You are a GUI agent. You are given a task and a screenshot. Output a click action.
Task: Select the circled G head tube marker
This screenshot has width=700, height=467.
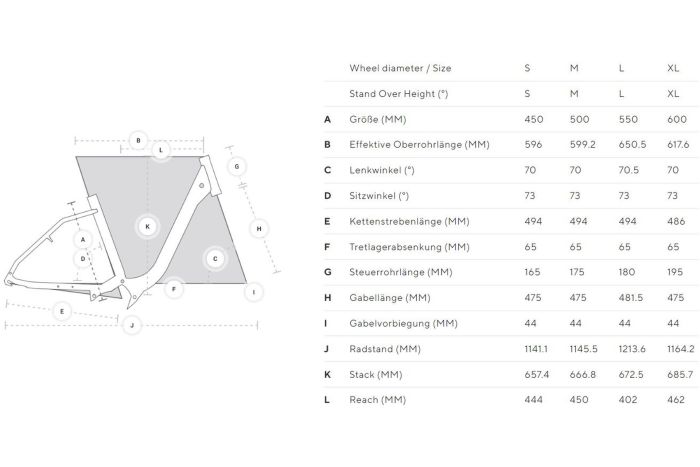click(x=237, y=167)
